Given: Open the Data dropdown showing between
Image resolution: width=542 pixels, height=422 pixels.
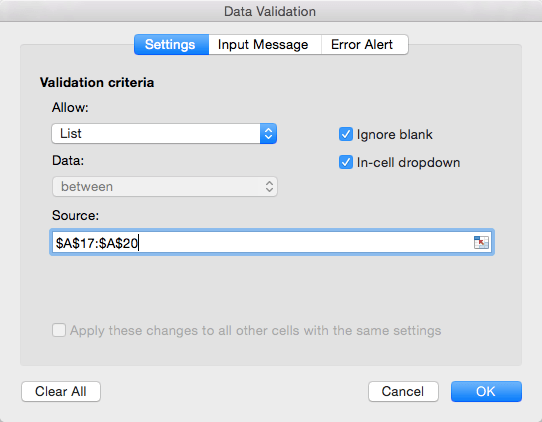Looking at the screenshot, I should click(x=165, y=187).
